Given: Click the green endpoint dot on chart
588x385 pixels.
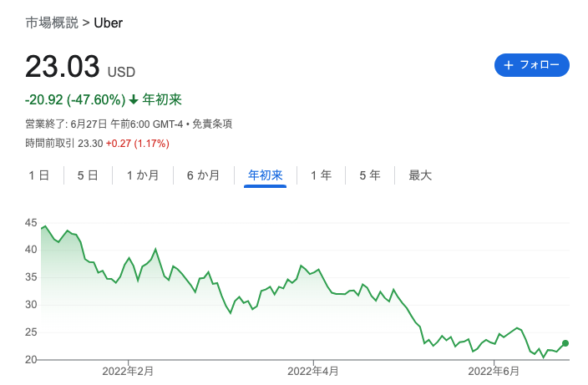Looking at the screenshot, I should pos(565,343).
